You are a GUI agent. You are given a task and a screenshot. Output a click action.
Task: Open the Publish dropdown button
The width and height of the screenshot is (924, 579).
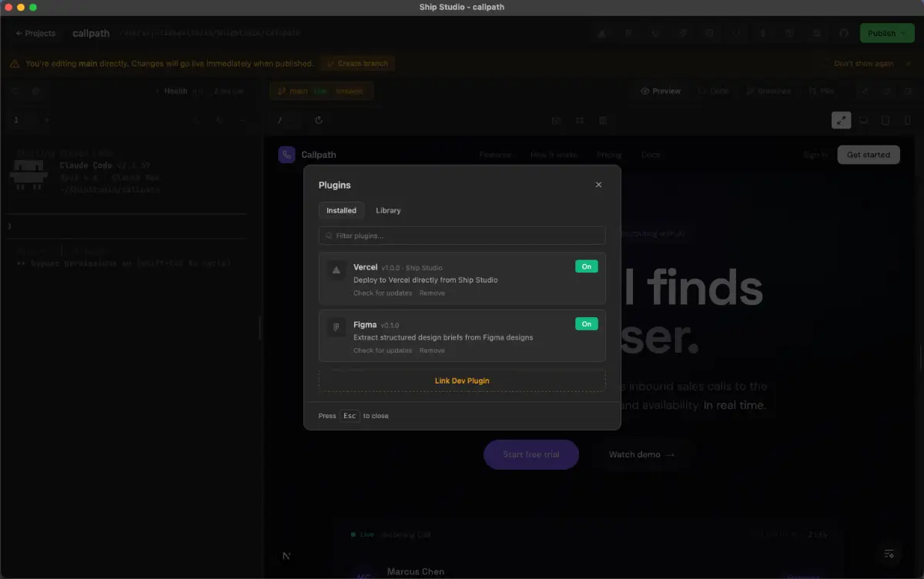(886, 33)
